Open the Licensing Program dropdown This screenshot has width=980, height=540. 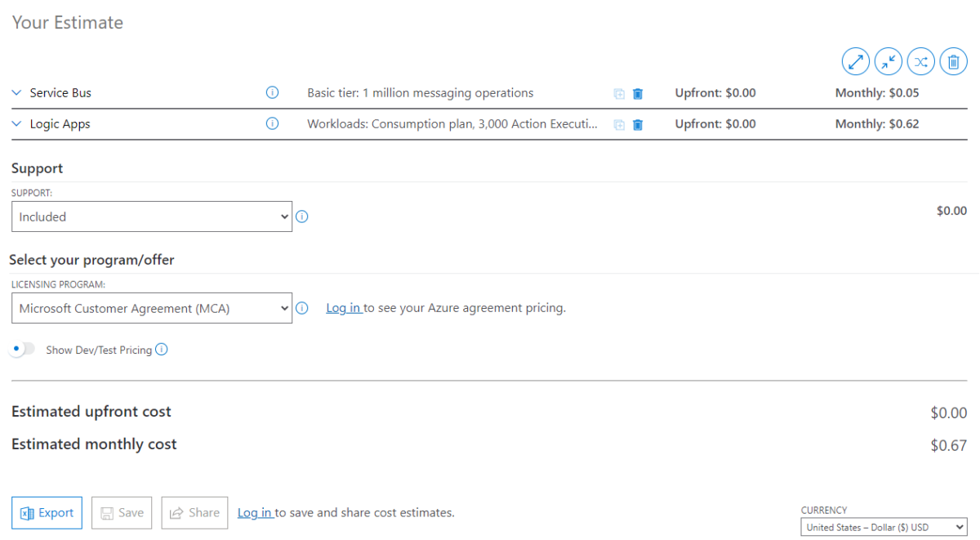[152, 308]
